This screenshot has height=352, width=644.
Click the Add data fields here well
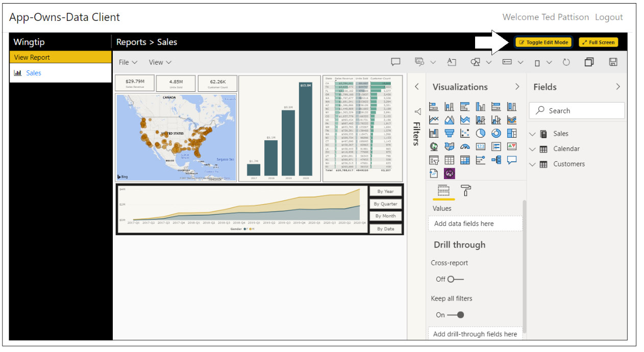click(475, 223)
